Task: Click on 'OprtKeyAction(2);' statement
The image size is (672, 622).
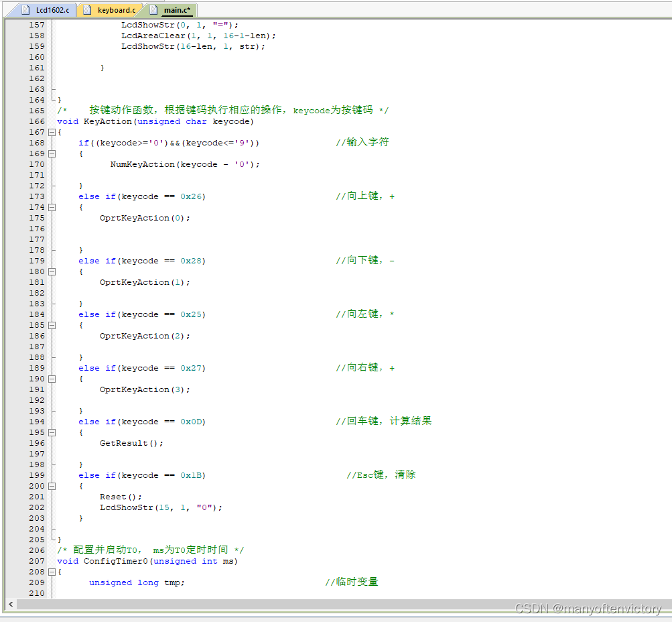Action: 145,336
